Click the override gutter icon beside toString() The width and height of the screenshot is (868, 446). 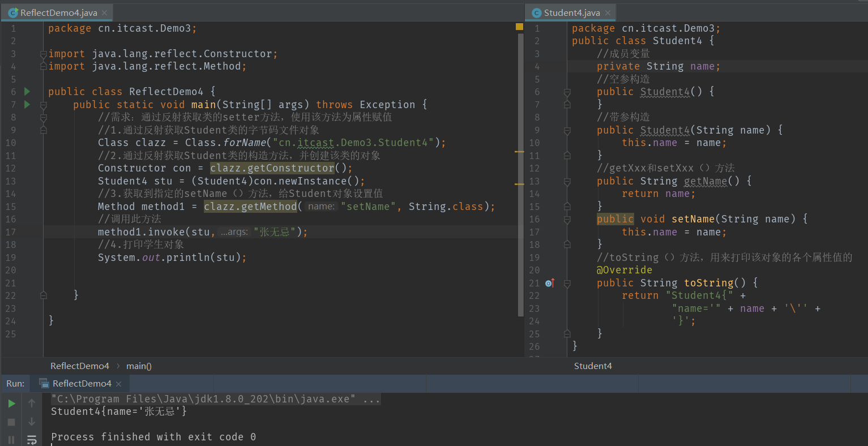point(550,283)
